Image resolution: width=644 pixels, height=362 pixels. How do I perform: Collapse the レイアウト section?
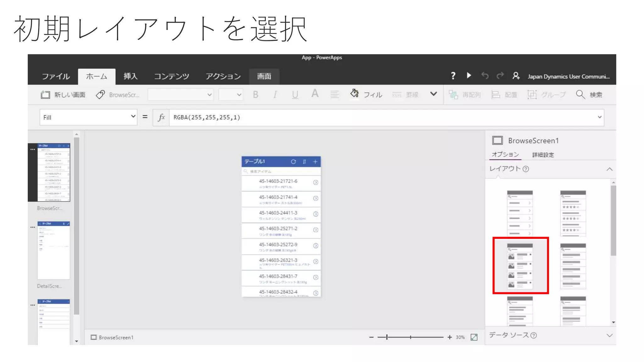coord(609,169)
